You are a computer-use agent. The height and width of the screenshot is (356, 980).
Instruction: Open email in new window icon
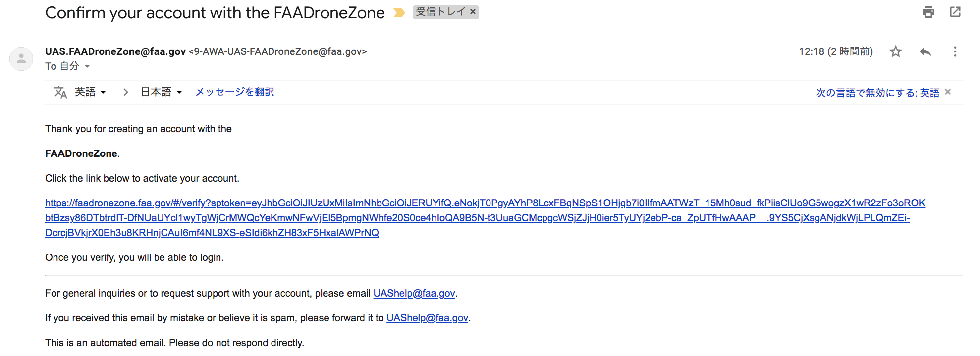tap(955, 12)
